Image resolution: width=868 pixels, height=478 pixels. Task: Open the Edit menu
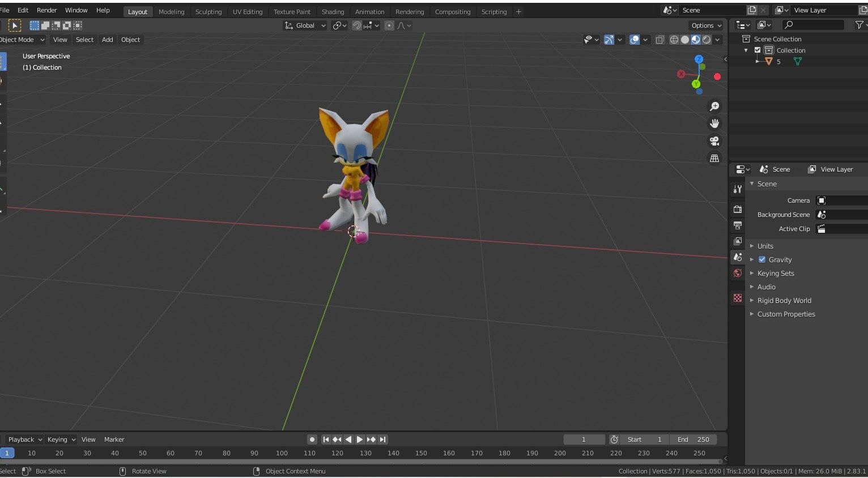point(23,10)
